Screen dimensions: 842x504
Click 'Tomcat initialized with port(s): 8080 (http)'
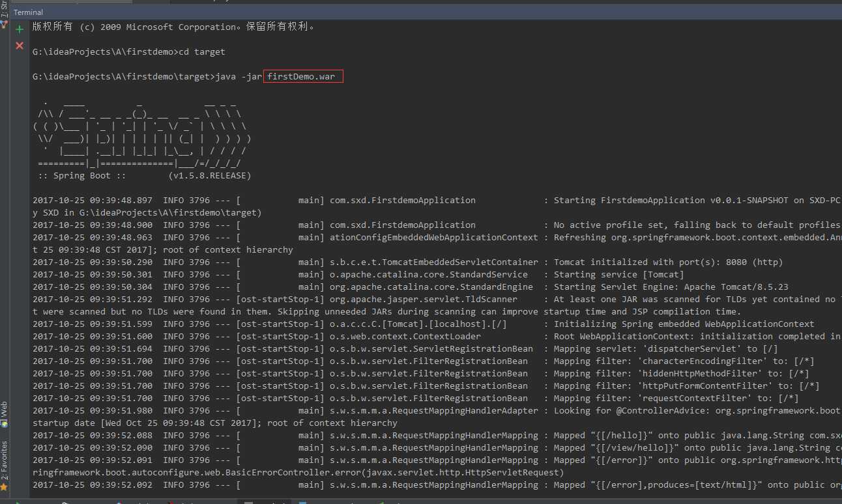click(x=669, y=262)
